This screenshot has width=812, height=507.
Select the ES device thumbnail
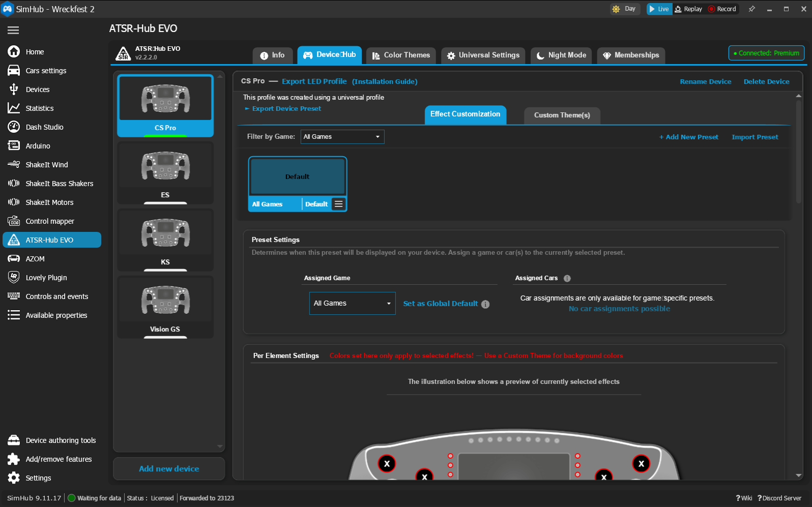[165, 173]
